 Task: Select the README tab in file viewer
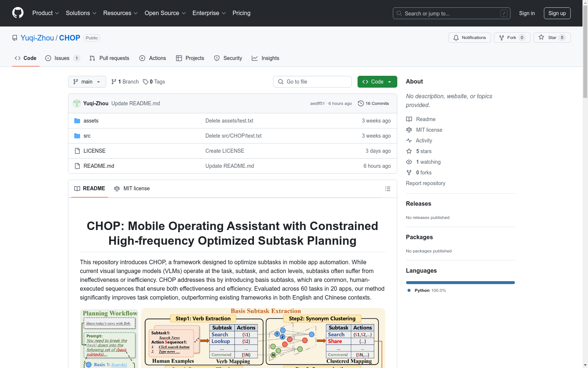point(90,188)
